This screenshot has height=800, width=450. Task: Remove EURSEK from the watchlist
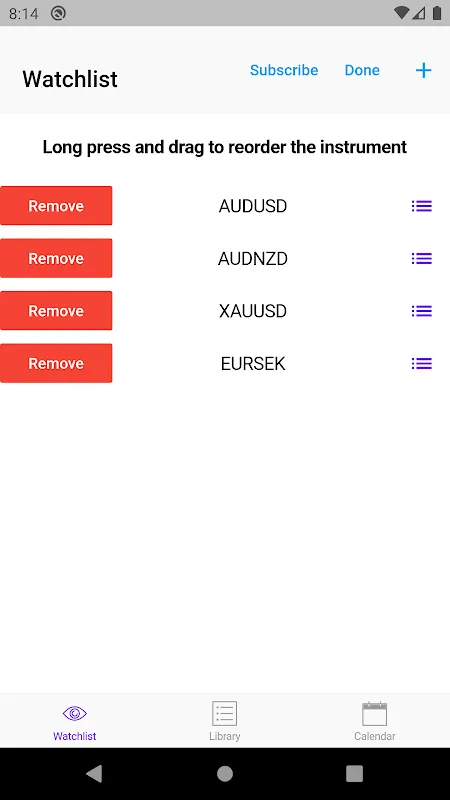[56, 363]
